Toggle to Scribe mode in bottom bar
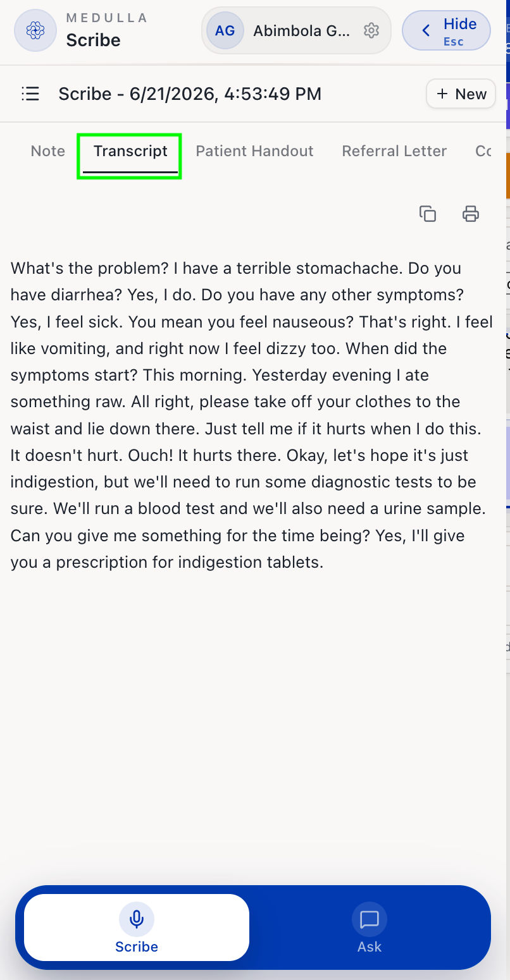This screenshot has height=980, width=510. tap(137, 928)
